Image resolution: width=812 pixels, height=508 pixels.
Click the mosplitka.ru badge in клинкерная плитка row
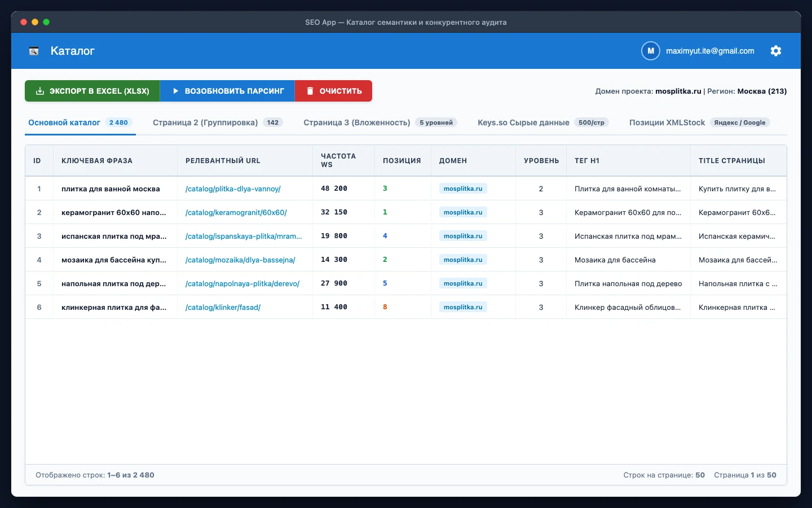point(463,307)
